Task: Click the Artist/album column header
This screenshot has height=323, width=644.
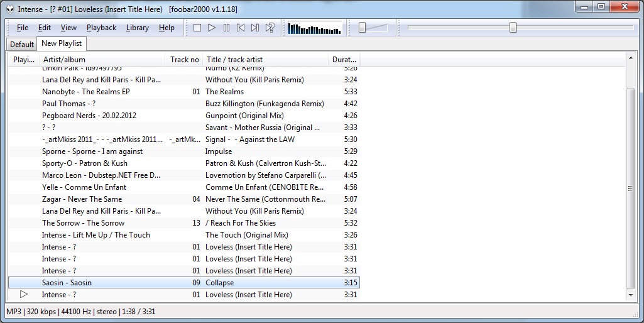Action: tap(102, 60)
